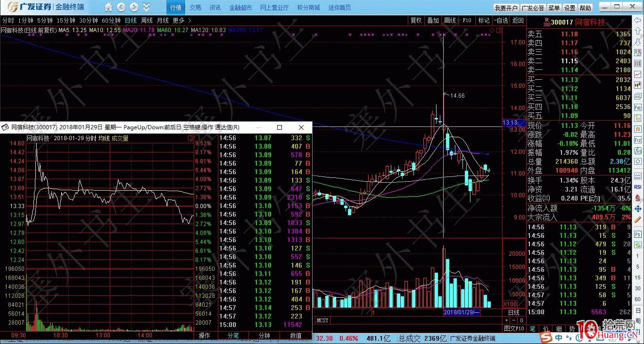Click the -自选 watchlist button
644x344 pixels.
(x=501, y=20)
